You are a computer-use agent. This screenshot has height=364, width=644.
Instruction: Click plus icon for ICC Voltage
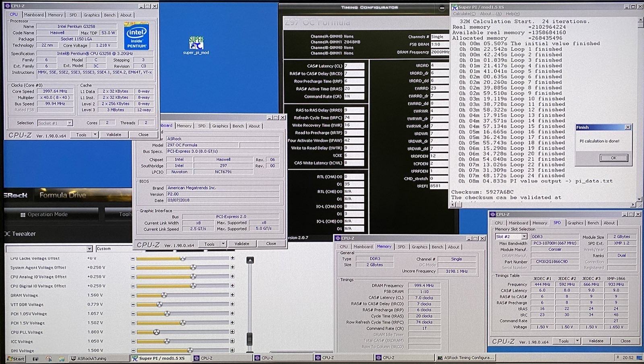coord(232,341)
